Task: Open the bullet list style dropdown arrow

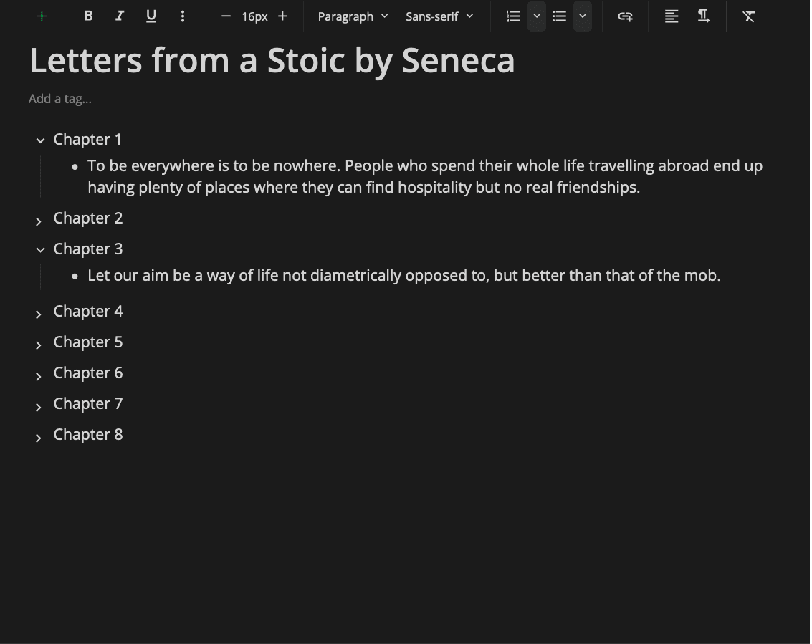Action: tap(582, 16)
